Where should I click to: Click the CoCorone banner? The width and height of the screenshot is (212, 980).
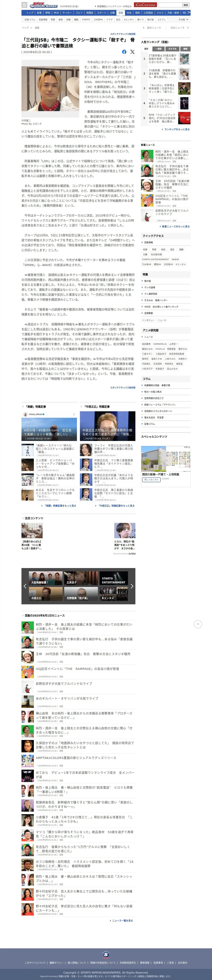pyautogui.click(x=145, y=5)
